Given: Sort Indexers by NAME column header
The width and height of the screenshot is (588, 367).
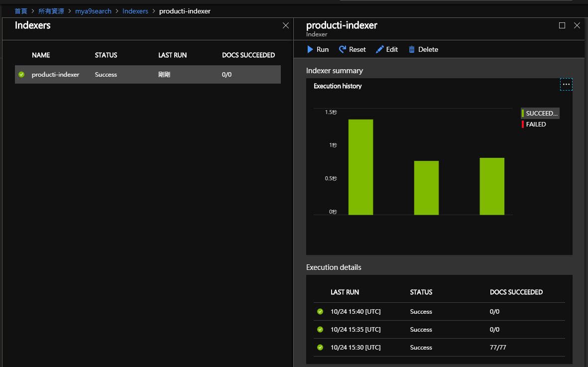Looking at the screenshot, I should tap(41, 55).
